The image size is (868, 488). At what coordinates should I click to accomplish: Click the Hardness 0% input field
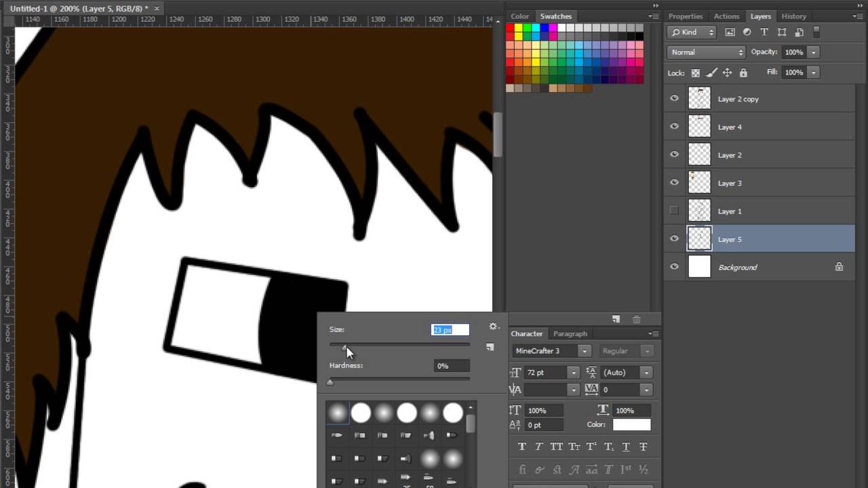452,365
